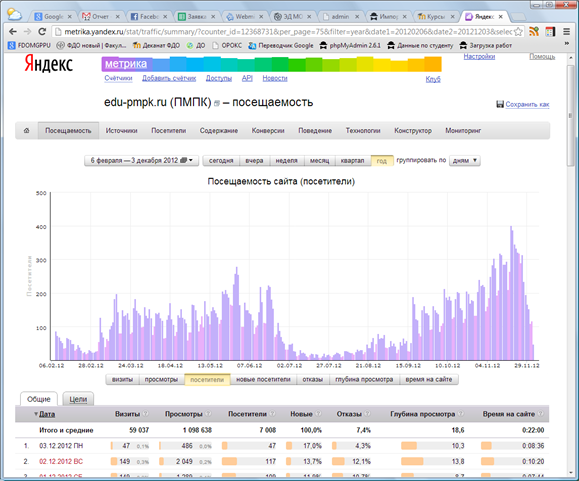579x481 pixels.
Task: Open the Metrika home icon in navigation
Action: pos(27,131)
